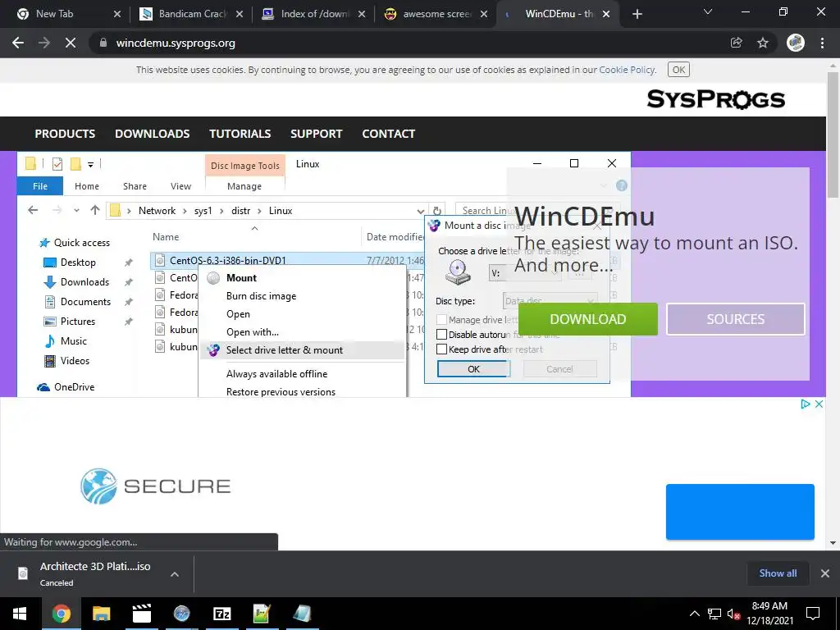
Task: Click the SOURCES button
Action: pos(736,319)
